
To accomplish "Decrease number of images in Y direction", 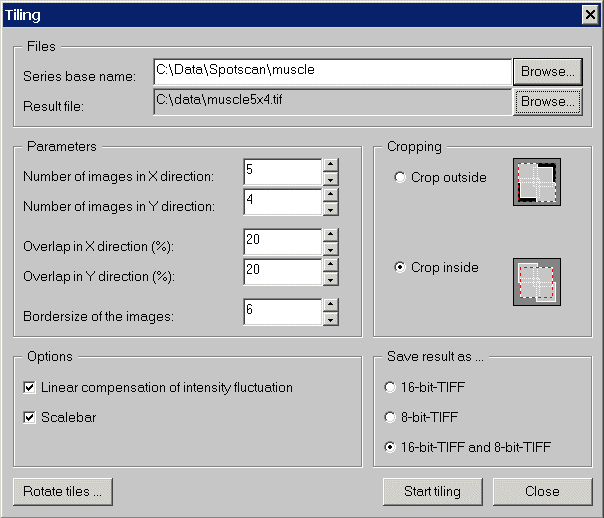I will 330,209.
